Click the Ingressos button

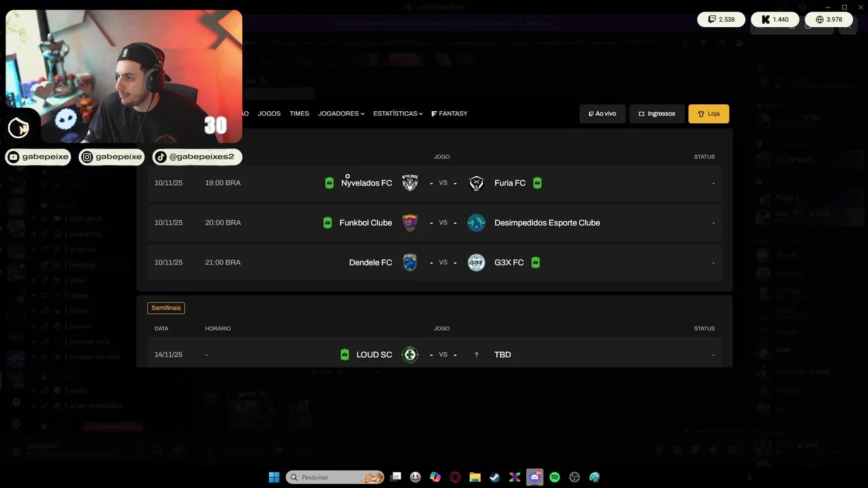(x=656, y=114)
